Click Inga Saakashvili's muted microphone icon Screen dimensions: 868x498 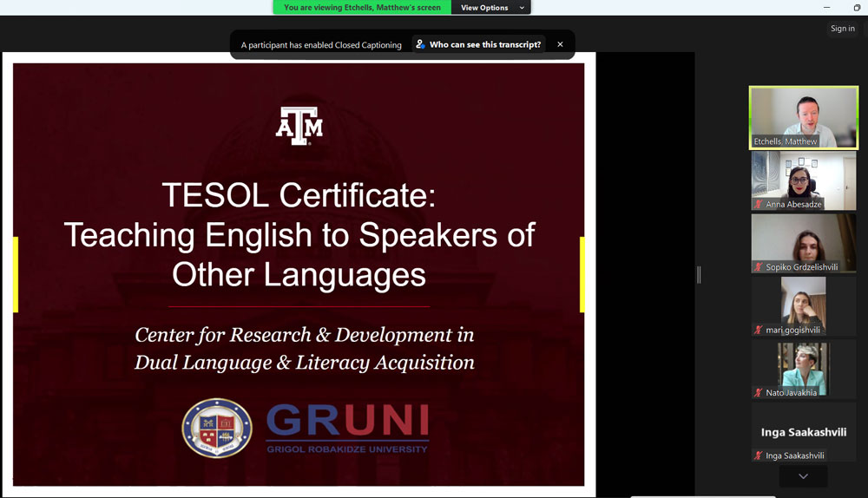758,455
